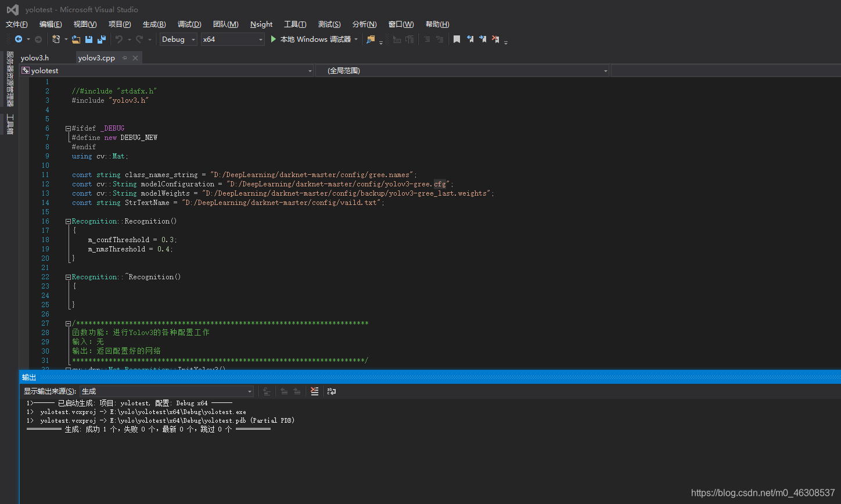Open the Debug configuration dropdown
Screen dimensions: 841x504
(x=178, y=39)
